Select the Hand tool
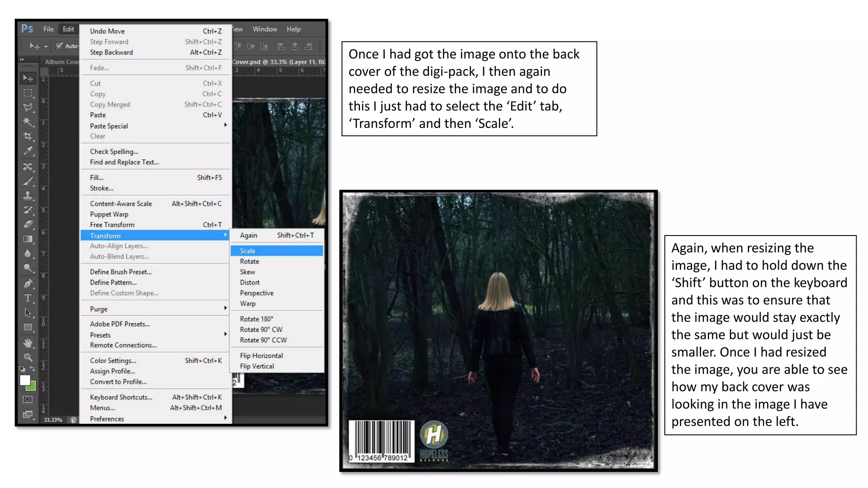Viewport: 868px width, 488px height. (28, 343)
